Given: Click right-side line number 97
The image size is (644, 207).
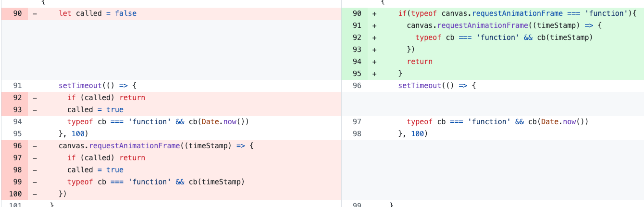Looking at the screenshot, I should (x=357, y=122).
